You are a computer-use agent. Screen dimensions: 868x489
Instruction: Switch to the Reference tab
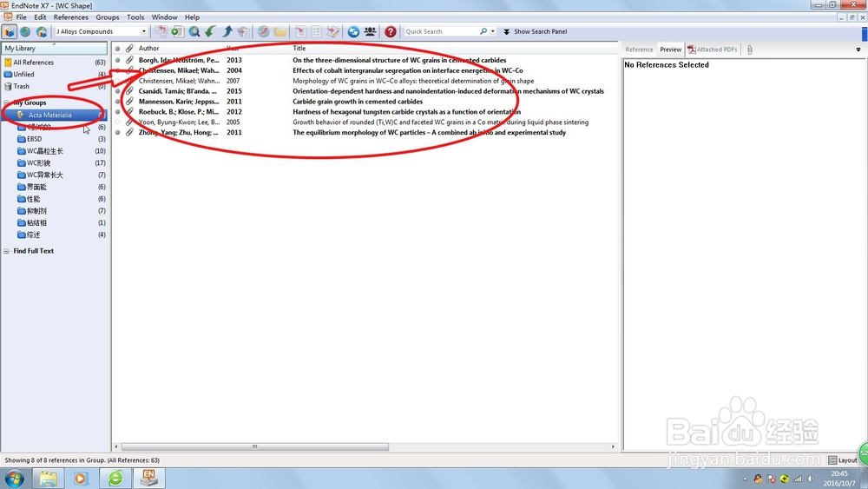[x=639, y=50]
